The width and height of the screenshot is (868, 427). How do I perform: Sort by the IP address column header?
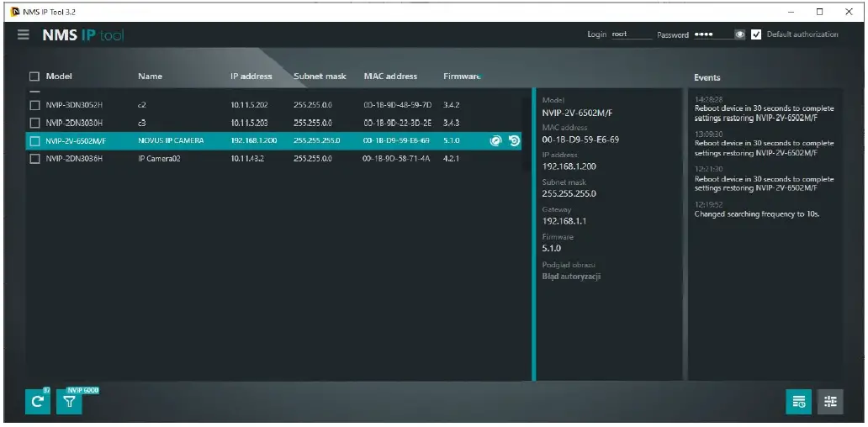point(251,76)
